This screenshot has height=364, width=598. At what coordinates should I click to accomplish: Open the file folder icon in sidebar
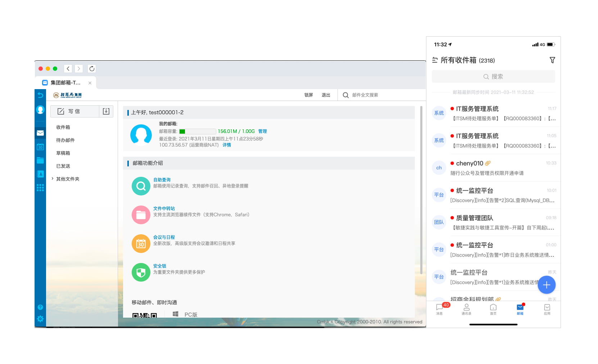pos(40,160)
